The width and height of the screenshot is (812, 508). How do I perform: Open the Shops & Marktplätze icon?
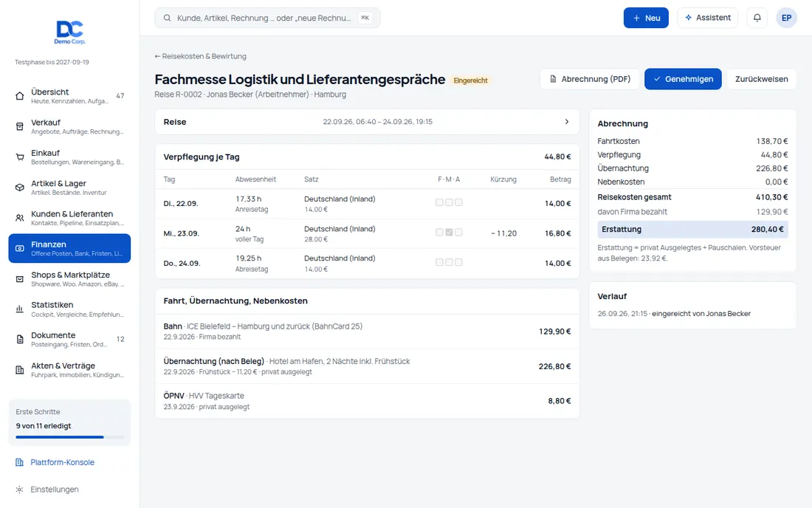point(20,279)
